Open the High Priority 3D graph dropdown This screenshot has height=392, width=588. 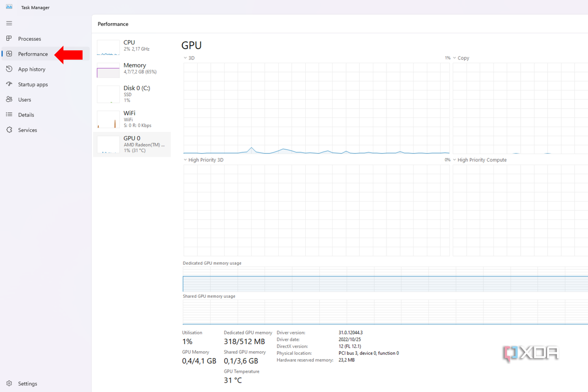coord(185,160)
